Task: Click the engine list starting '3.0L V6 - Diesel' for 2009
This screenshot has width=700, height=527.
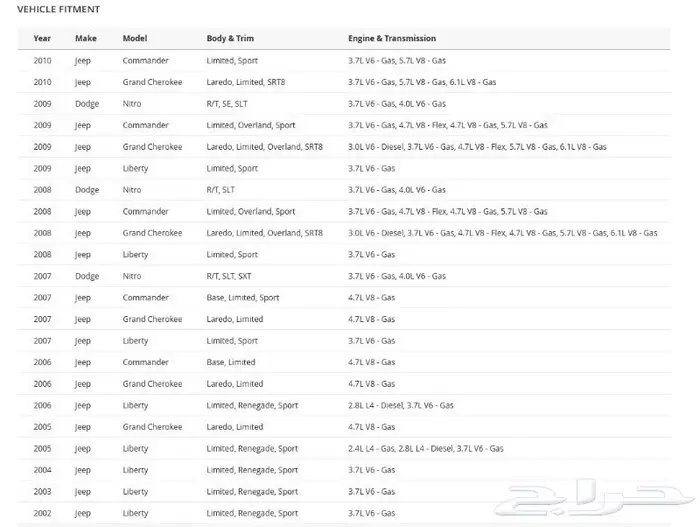Action: (477, 147)
